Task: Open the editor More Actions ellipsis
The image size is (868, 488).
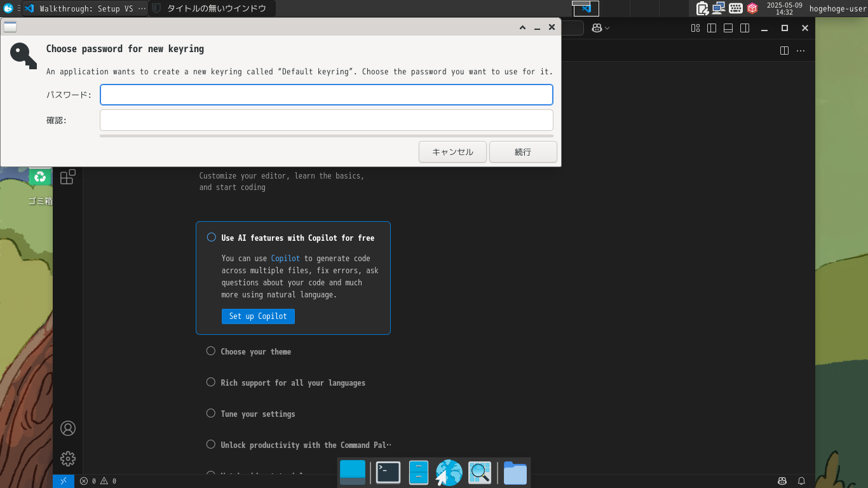Action: coord(801,51)
